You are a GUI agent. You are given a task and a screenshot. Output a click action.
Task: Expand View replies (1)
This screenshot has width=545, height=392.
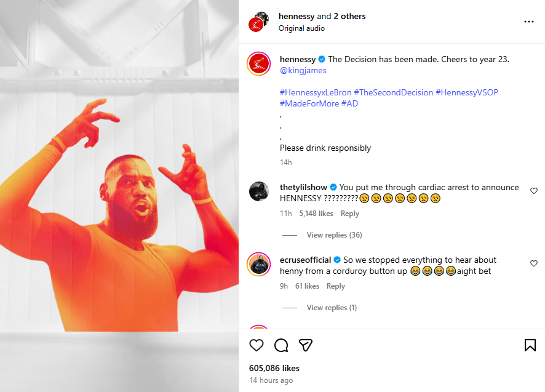[x=332, y=308]
